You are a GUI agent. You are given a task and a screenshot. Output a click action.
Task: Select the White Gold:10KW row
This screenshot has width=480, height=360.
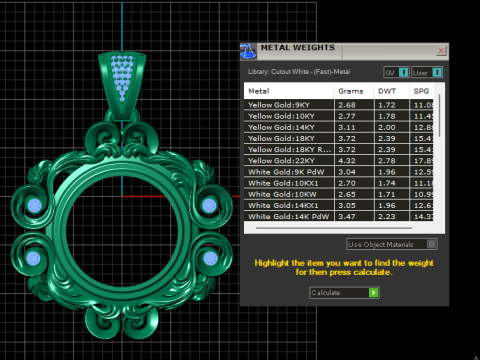coord(339,194)
